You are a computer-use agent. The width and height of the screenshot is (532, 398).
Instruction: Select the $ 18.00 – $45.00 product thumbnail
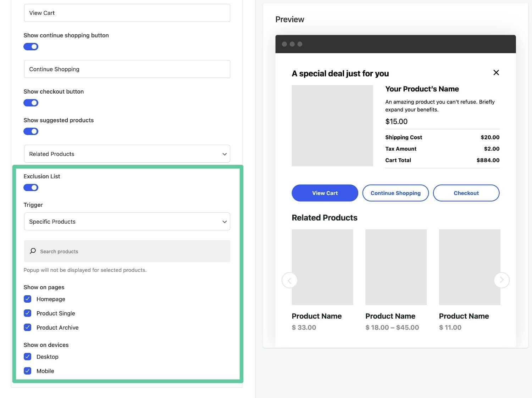396,267
